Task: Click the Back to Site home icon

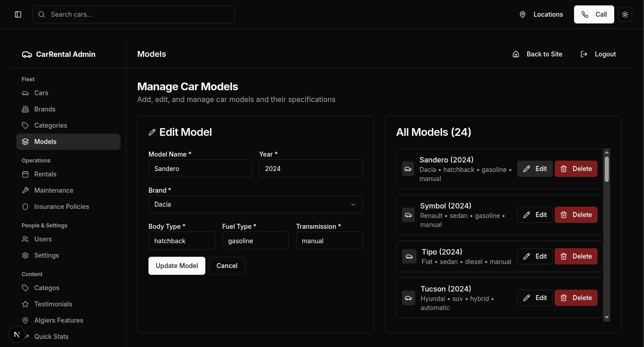Action: pyautogui.click(x=516, y=54)
